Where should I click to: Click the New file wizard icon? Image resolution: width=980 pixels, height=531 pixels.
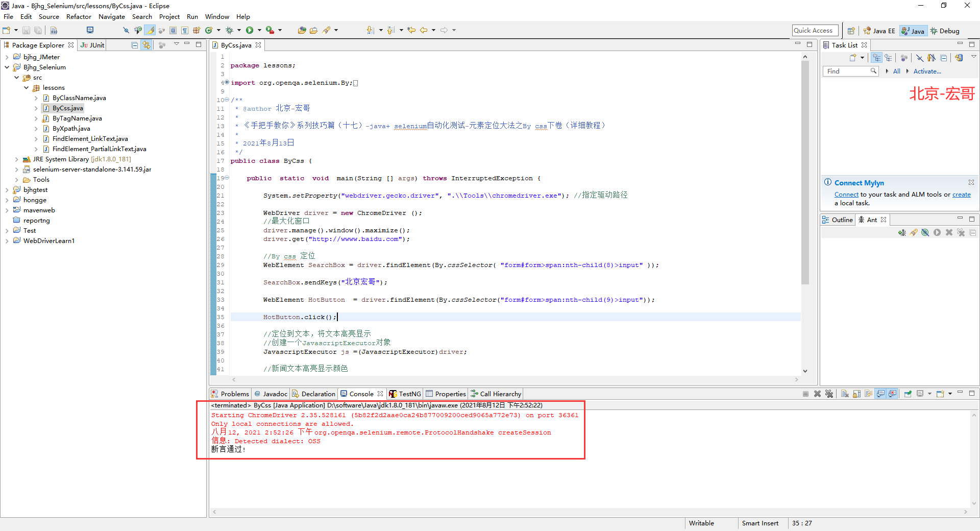(x=6, y=30)
